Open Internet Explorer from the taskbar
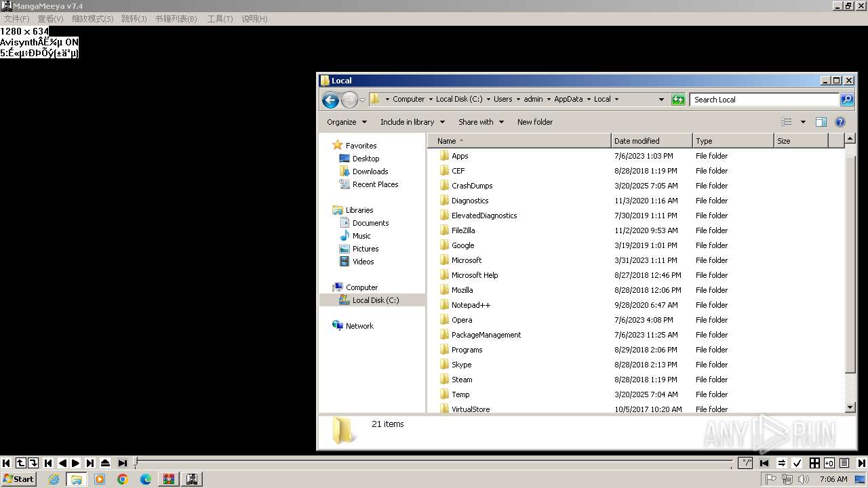Image resolution: width=868 pixels, height=488 pixels. 54,479
